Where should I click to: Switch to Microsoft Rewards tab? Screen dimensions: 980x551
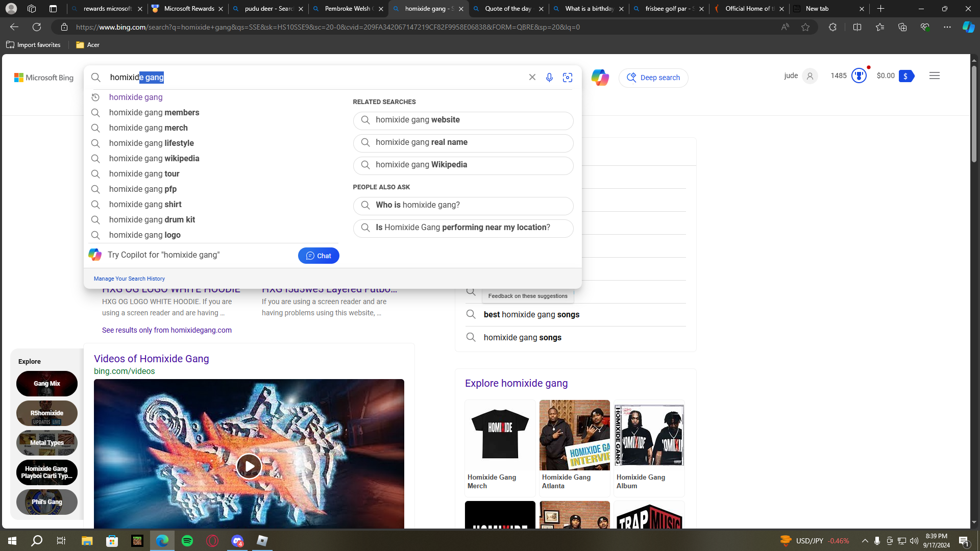coord(189,9)
